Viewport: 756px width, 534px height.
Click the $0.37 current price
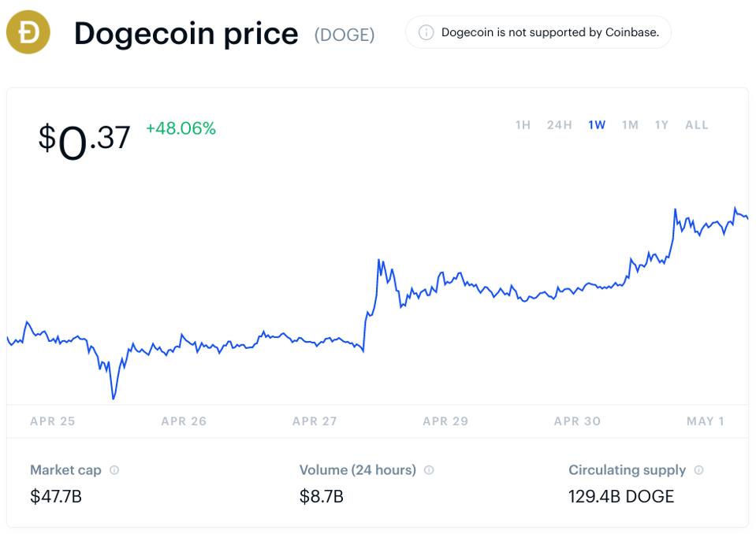click(83, 139)
